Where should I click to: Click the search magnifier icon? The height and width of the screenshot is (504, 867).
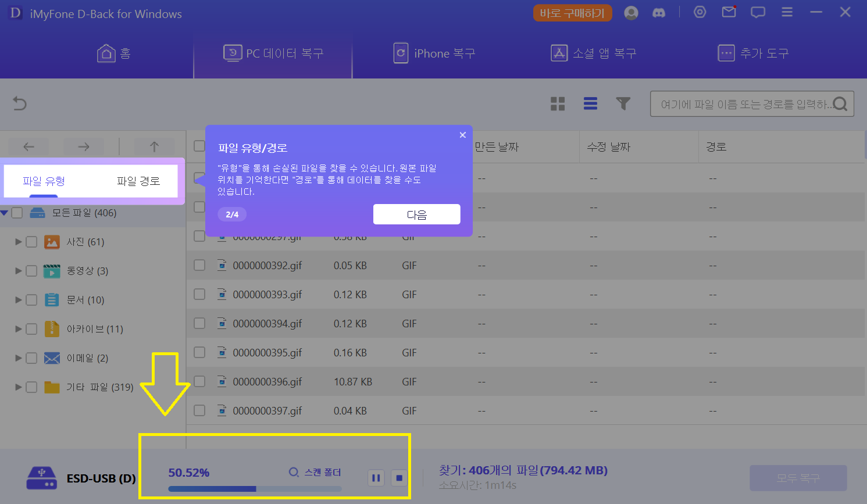(840, 104)
